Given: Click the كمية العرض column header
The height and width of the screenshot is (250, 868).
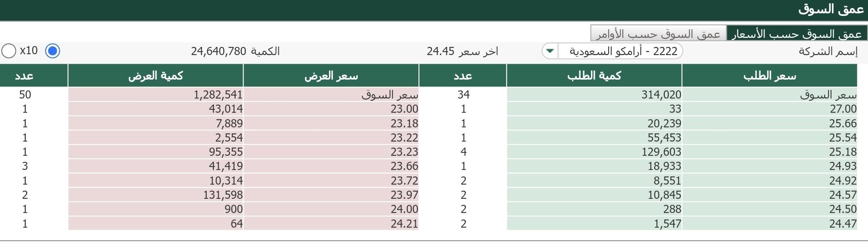Looking at the screenshot, I should pyautogui.click(x=155, y=76).
